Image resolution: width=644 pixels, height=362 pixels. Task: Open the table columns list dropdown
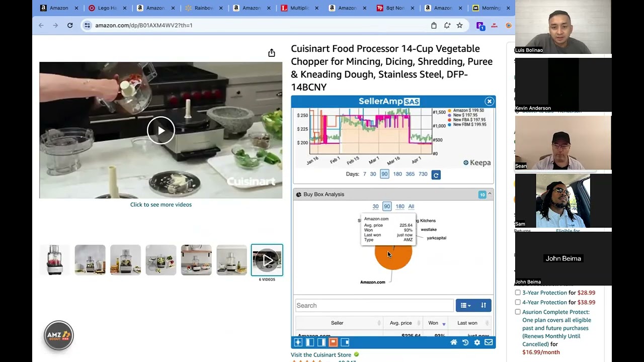click(465, 305)
